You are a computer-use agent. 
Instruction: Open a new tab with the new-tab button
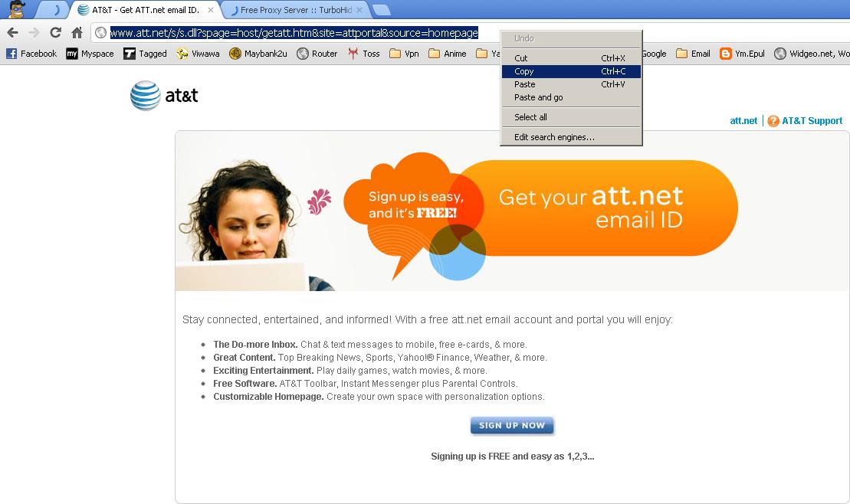click(x=382, y=10)
